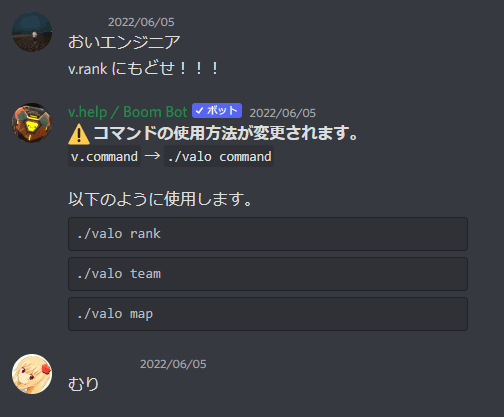Open the Boom Bot avatar
Viewport: 504px width, 417px height.
[x=32, y=123]
